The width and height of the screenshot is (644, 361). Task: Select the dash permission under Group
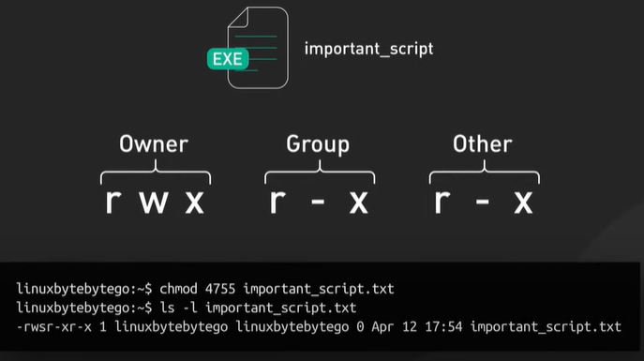(318, 202)
